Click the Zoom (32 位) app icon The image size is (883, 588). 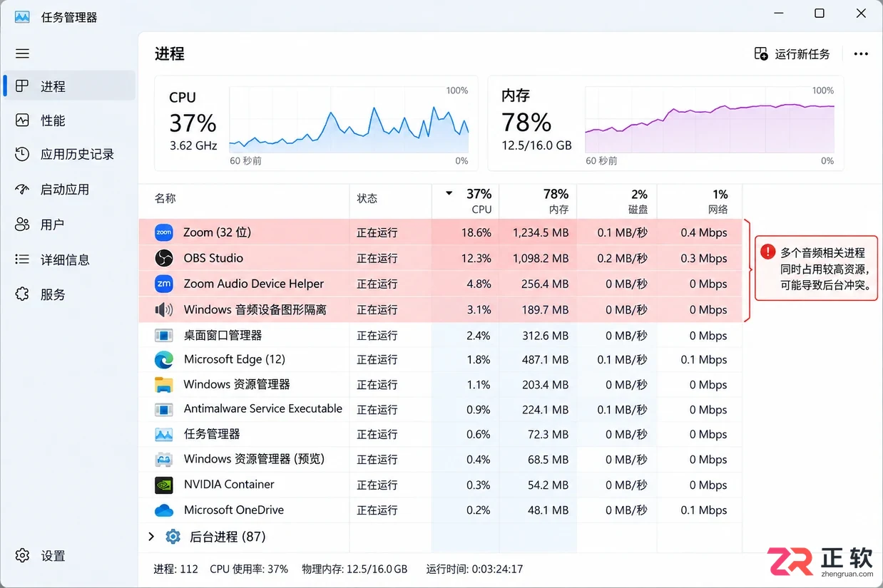click(x=164, y=232)
